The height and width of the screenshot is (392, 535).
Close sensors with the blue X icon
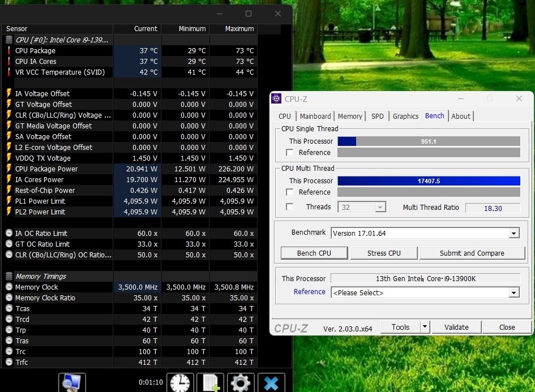point(271,382)
